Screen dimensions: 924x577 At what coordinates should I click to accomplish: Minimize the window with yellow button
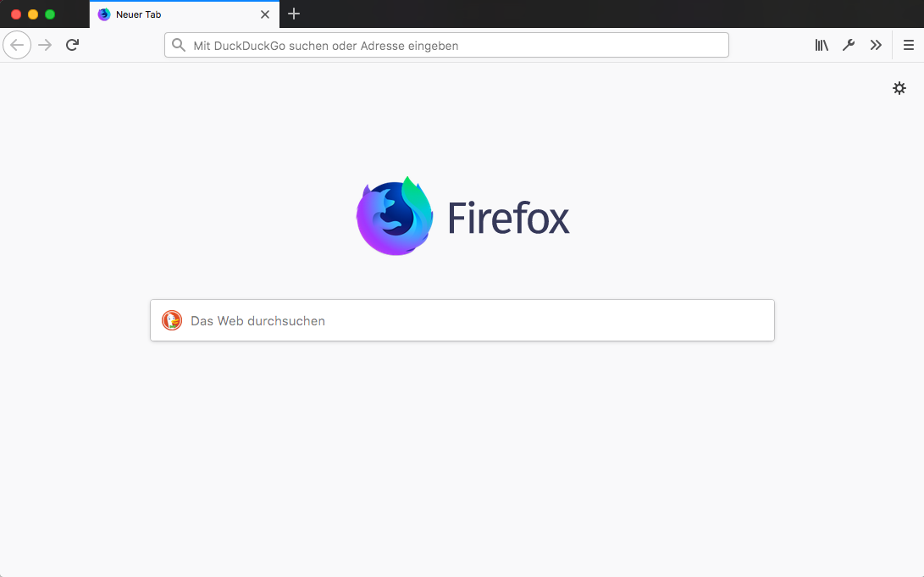click(34, 14)
